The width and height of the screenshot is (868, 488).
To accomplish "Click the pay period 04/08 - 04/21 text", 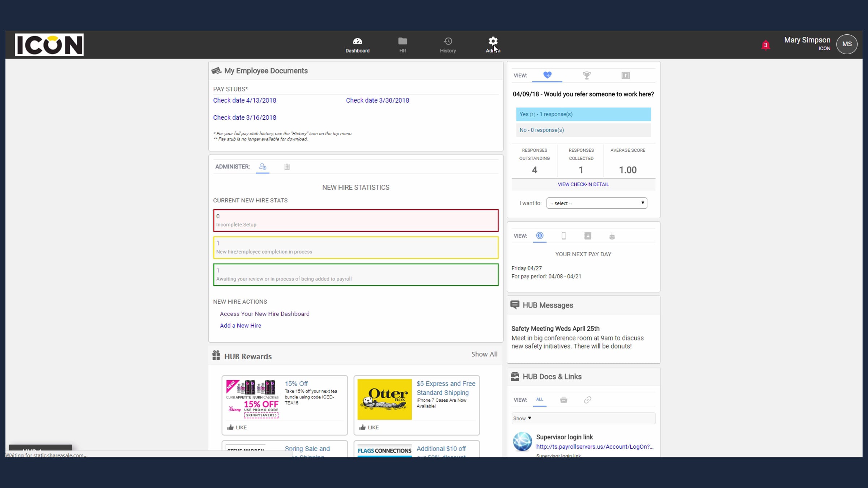I will click(546, 277).
